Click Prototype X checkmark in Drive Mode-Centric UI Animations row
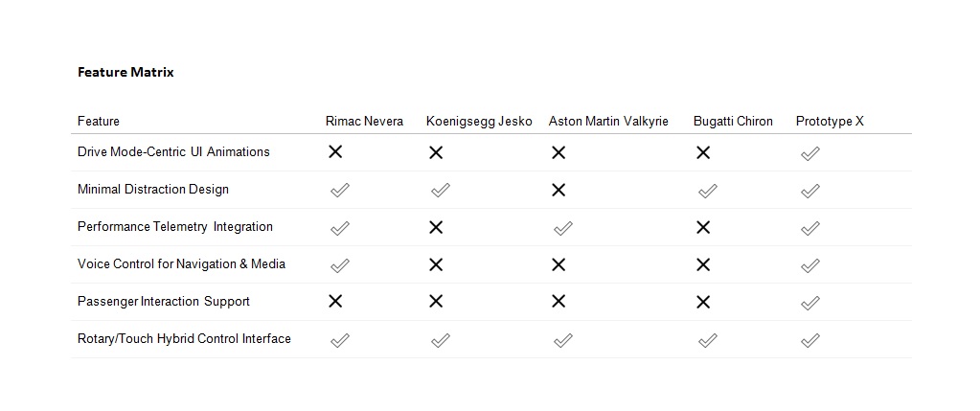The height and width of the screenshot is (411, 980). tap(809, 153)
